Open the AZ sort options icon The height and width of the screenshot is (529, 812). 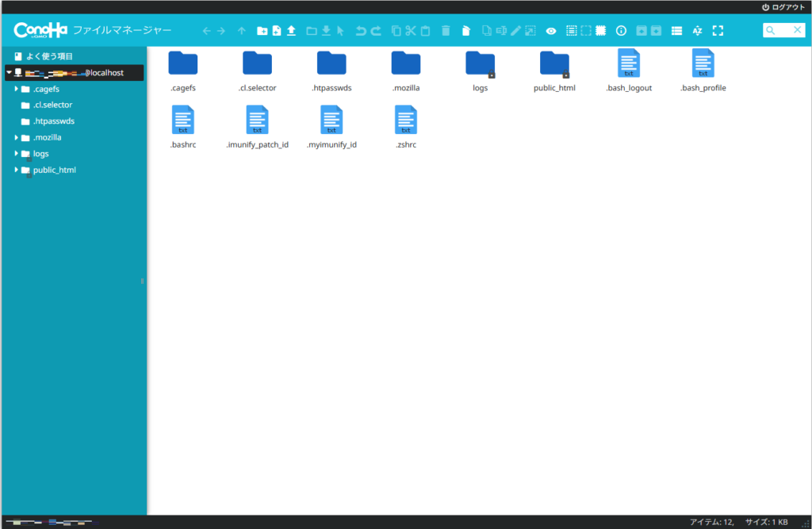(697, 31)
